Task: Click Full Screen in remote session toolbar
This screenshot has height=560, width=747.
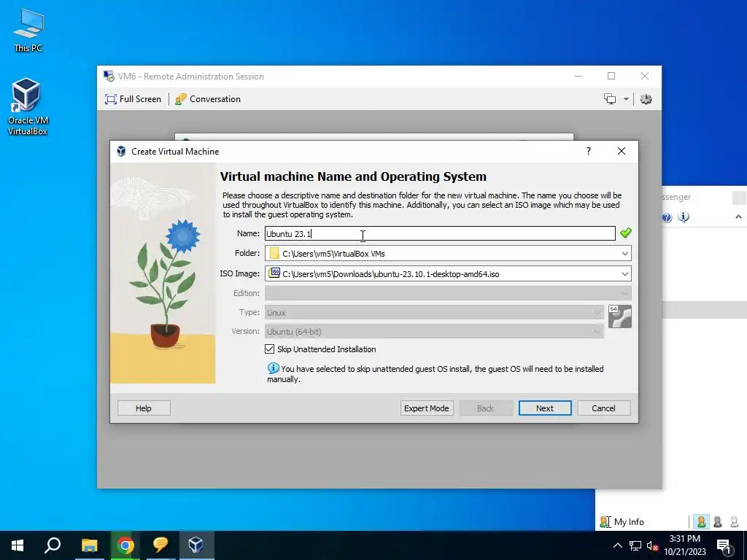Action: [133, 99]
